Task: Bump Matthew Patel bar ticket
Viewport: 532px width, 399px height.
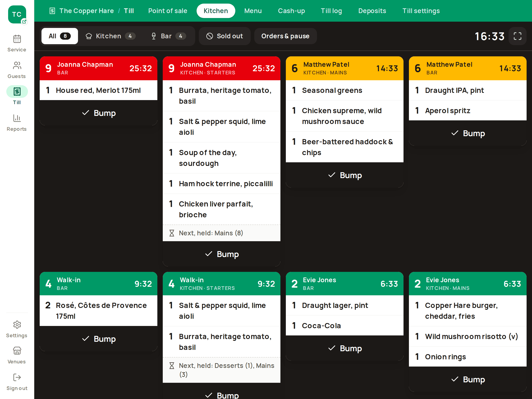Action: click(x=468, y=133)
